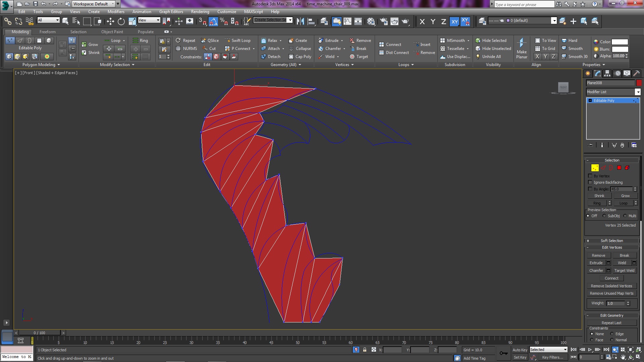Viewport: 644px width, 362px height.
Task: Select the Edge constraint radio button
Action: [612, 334]
